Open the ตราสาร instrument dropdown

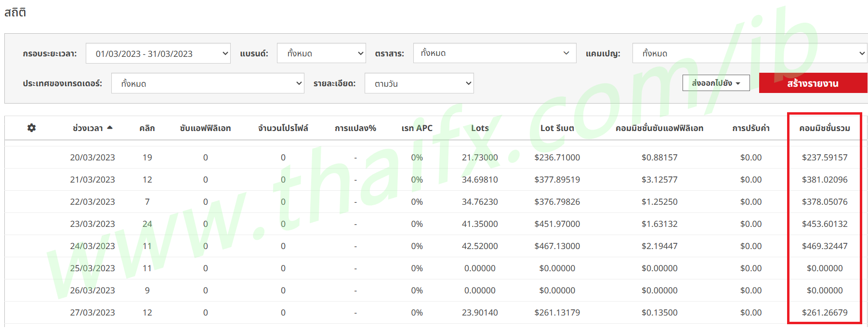click(494, 53)
